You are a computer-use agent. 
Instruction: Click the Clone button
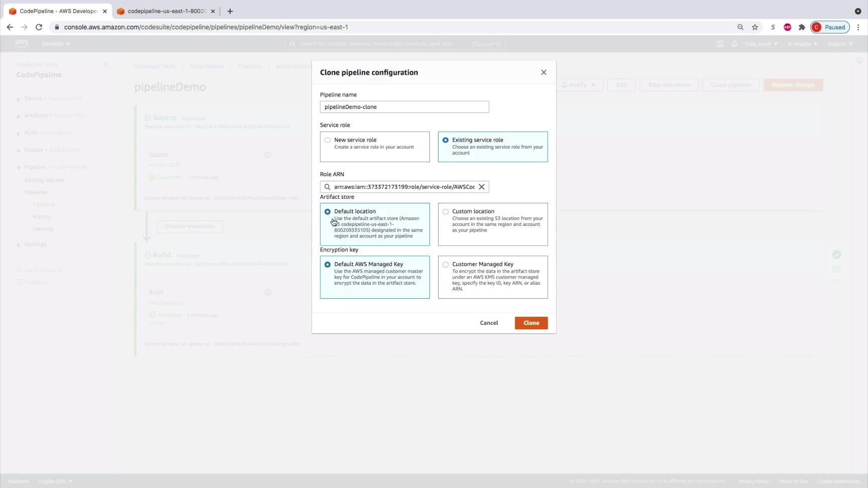click(531, 323)
